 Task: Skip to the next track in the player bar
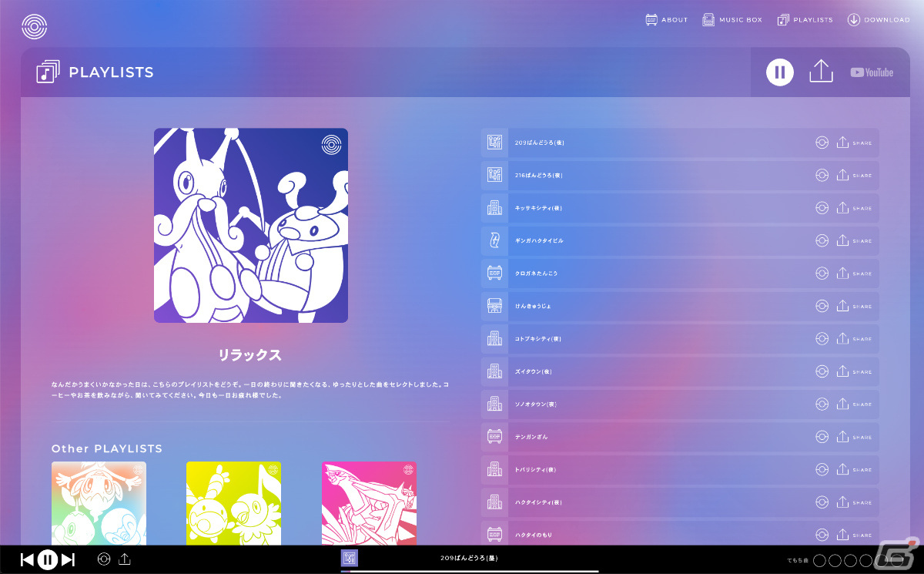coord(68,560)
